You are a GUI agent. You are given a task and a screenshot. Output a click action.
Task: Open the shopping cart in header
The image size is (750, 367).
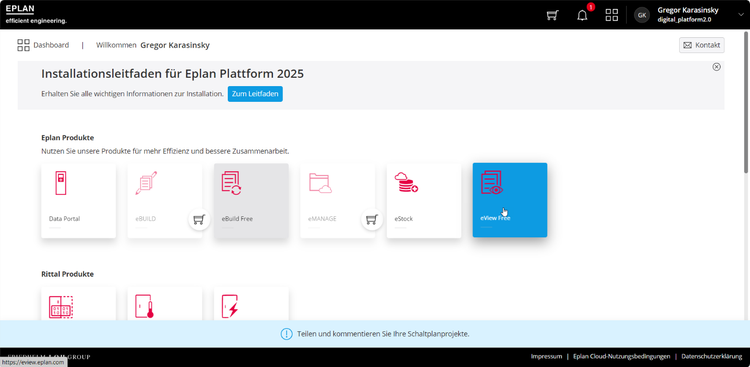point(552,15)
